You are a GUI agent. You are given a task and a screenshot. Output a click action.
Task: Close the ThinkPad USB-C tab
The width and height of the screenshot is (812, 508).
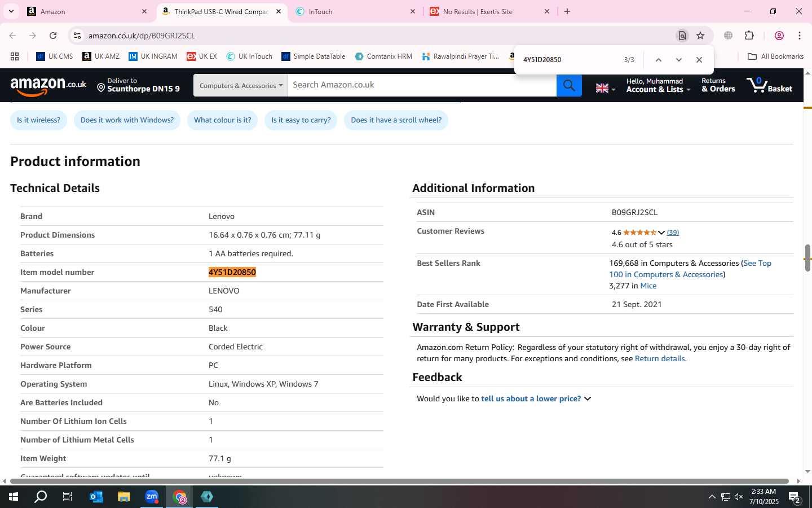click(279, 11)
